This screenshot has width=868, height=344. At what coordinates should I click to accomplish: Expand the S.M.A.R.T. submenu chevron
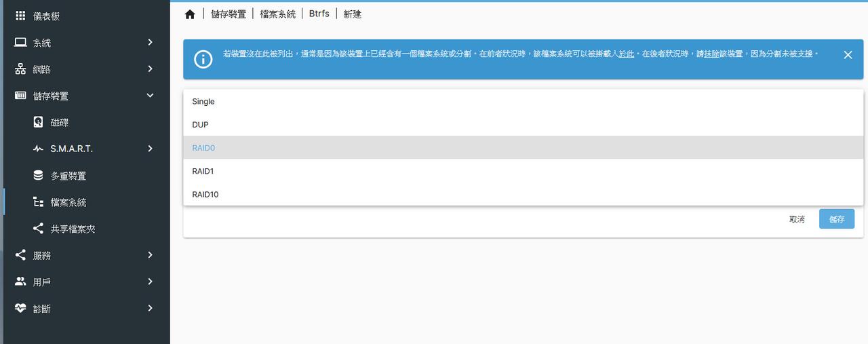click(150, 149)
